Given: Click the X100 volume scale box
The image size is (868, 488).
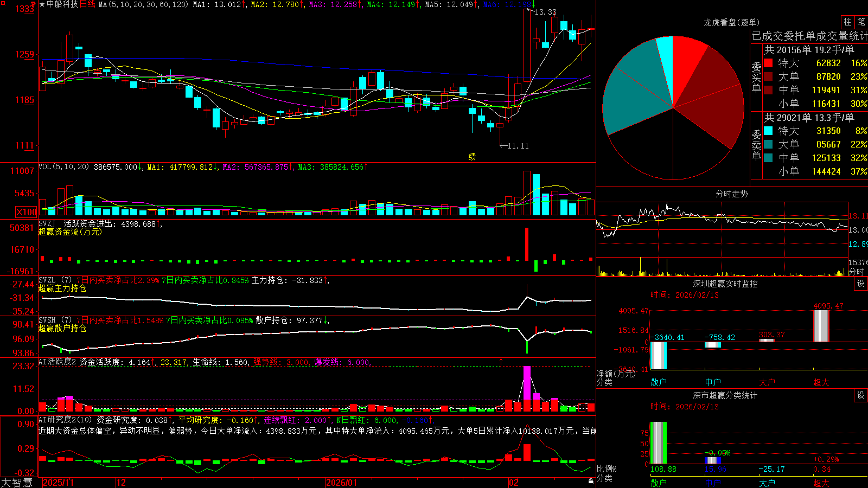Looking at the screenshot, I should [x=27, y=212].
